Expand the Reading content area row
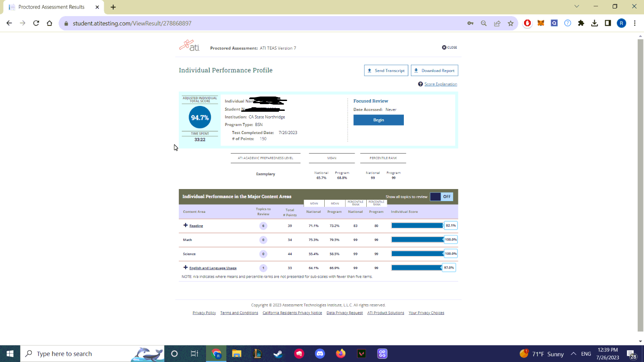 coord(186,225)
